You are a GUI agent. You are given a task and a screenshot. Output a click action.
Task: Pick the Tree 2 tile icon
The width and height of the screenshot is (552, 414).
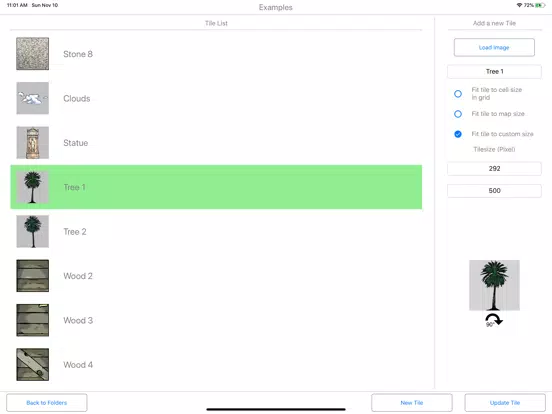pos(32,231)
